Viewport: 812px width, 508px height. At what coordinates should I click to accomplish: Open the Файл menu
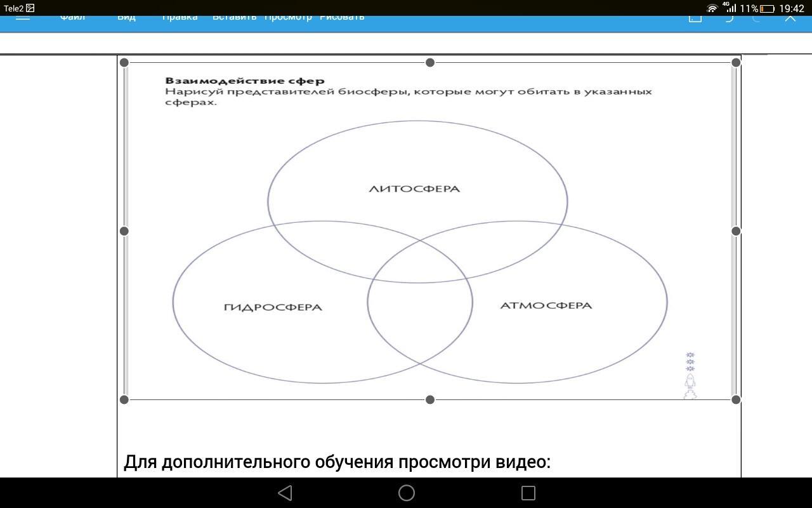[x=72, y=18]
